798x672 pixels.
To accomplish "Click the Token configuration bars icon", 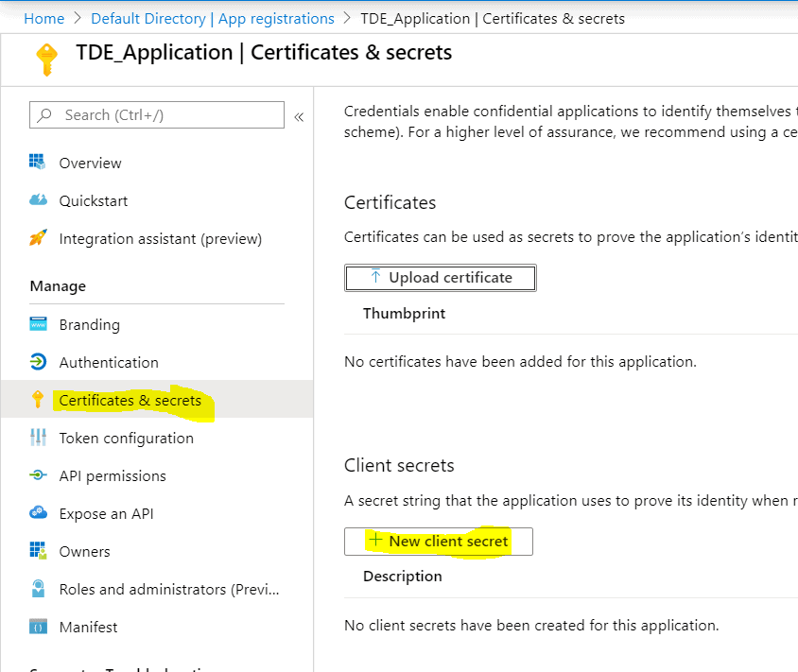I will pyautogui.click(x=38, y=438).
